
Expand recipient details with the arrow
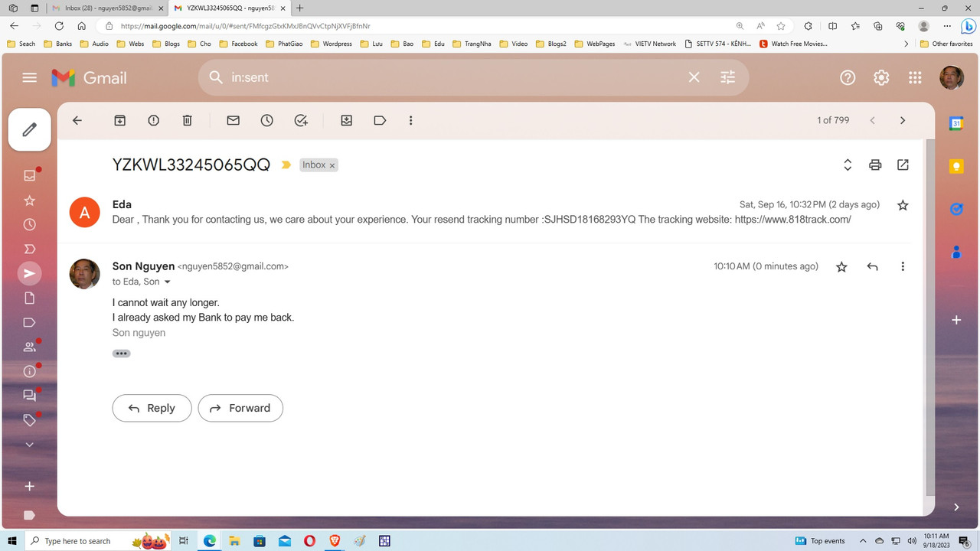click(x=168, y=282)
